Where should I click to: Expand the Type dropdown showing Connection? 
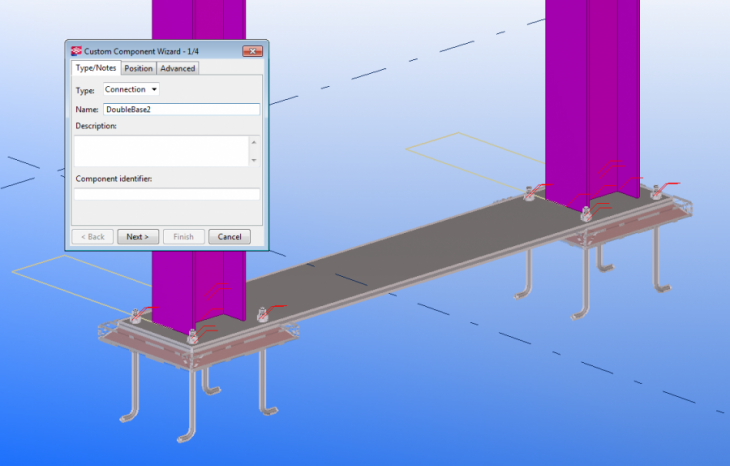click(x=131, y=90)
